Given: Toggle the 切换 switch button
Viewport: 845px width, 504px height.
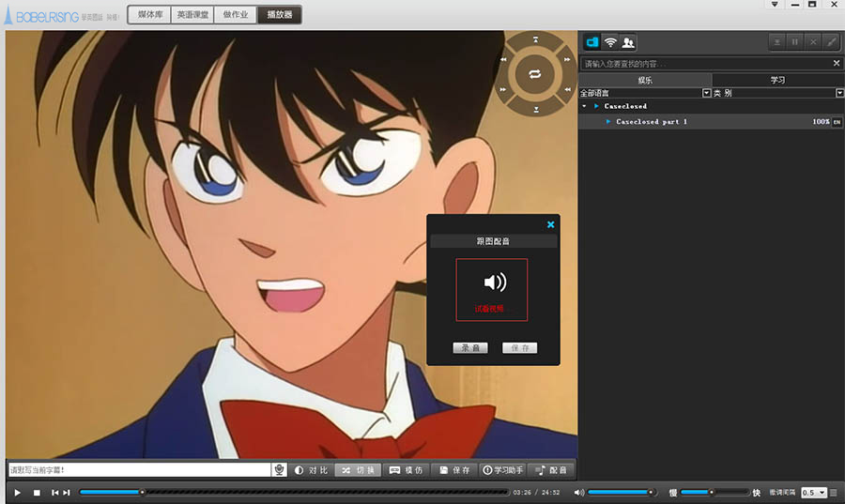Looking at the screenshot, I should pos(359,470).
